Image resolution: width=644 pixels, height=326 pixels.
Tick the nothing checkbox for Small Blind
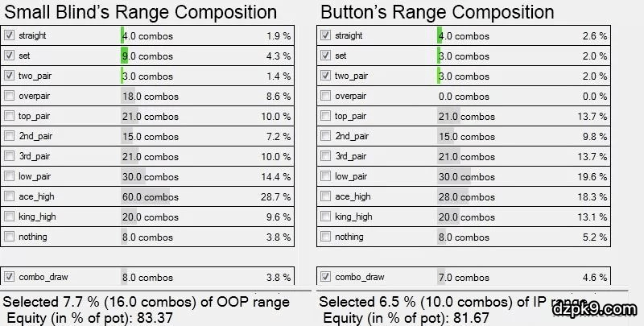point(9,237)
